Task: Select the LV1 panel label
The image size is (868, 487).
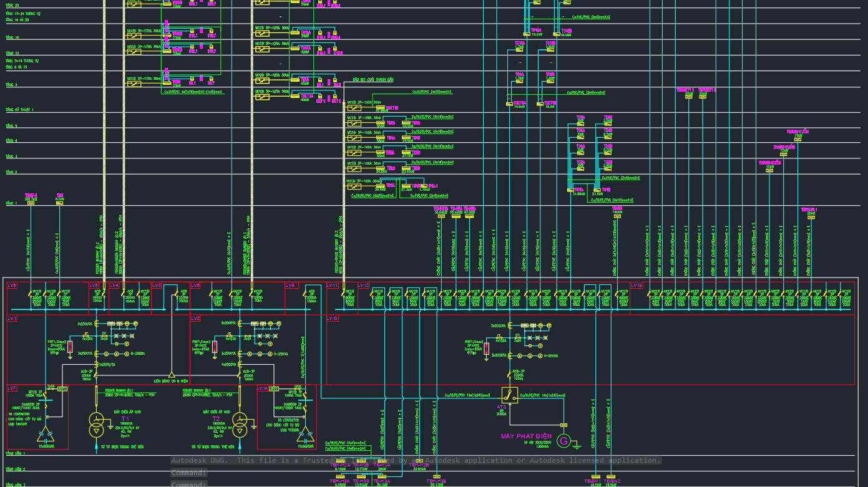Action: coord(12,319)
